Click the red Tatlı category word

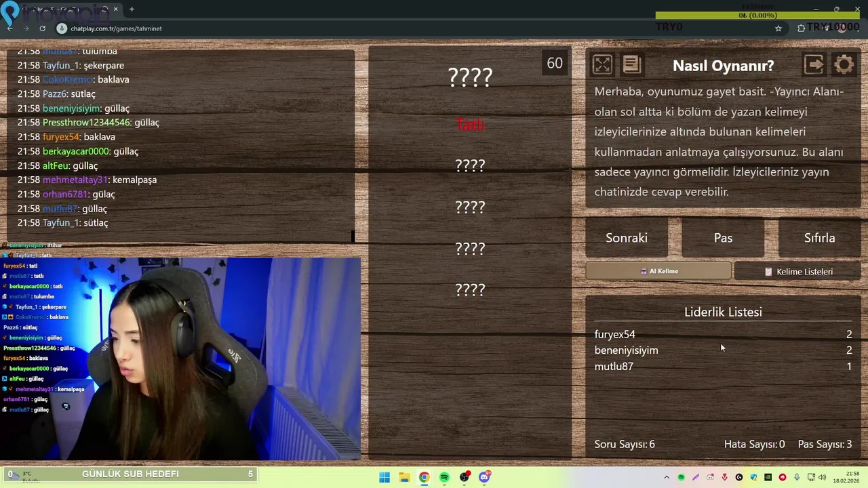click(470, 125)
